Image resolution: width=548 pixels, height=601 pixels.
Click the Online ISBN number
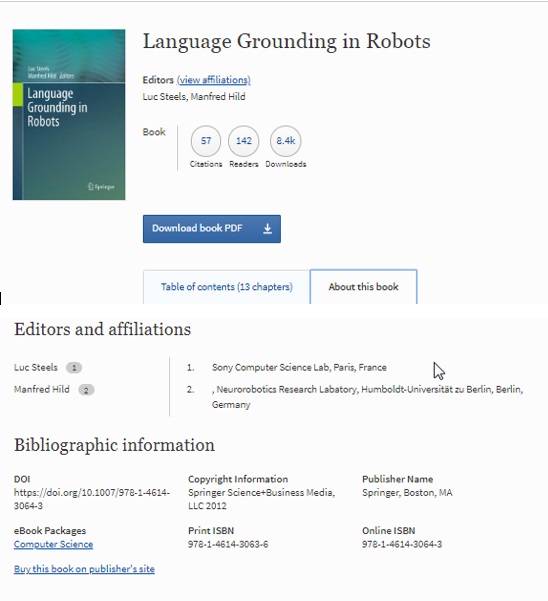[x=402, y=544]
